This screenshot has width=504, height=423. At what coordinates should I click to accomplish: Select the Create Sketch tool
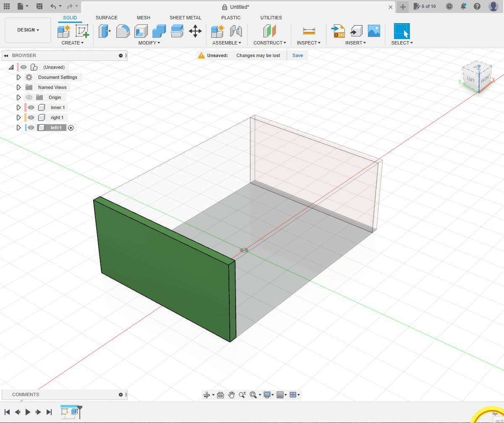82,31
